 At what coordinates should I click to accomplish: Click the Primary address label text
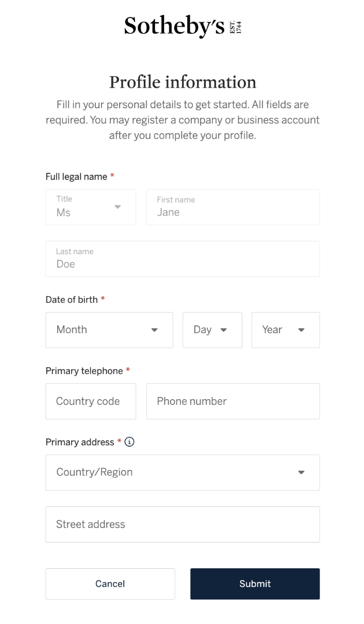pos(80,442)
